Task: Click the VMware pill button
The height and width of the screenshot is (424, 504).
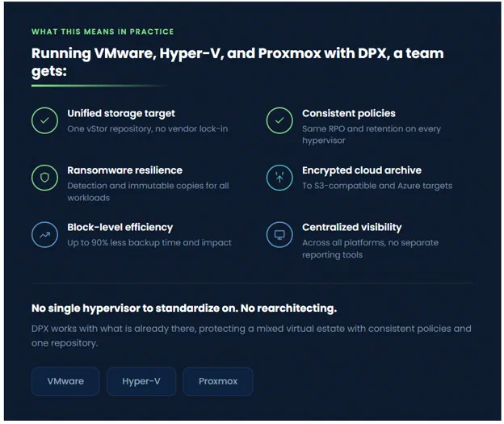Action: [65, 381]
